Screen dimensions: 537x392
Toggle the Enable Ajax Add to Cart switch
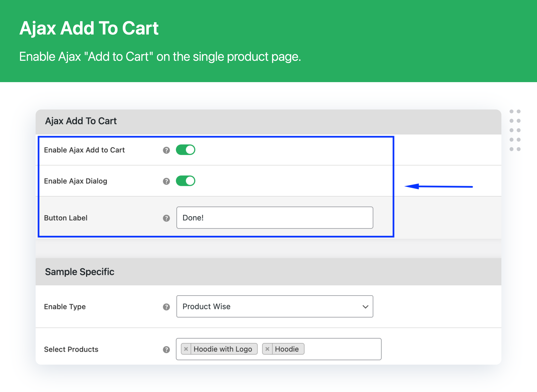[x=185, y=150]
